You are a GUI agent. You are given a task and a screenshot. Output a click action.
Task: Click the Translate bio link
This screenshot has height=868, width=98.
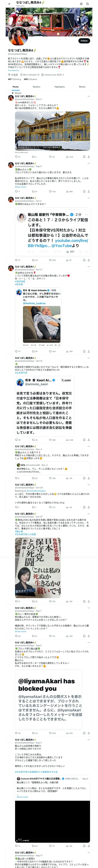pyautogui.click(x=14, y=70)
